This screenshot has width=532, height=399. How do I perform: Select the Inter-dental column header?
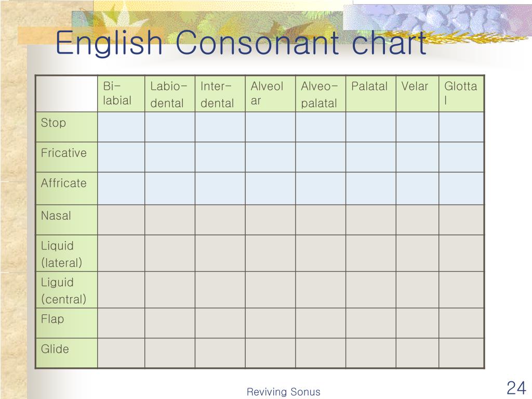(x=220, y=94)
